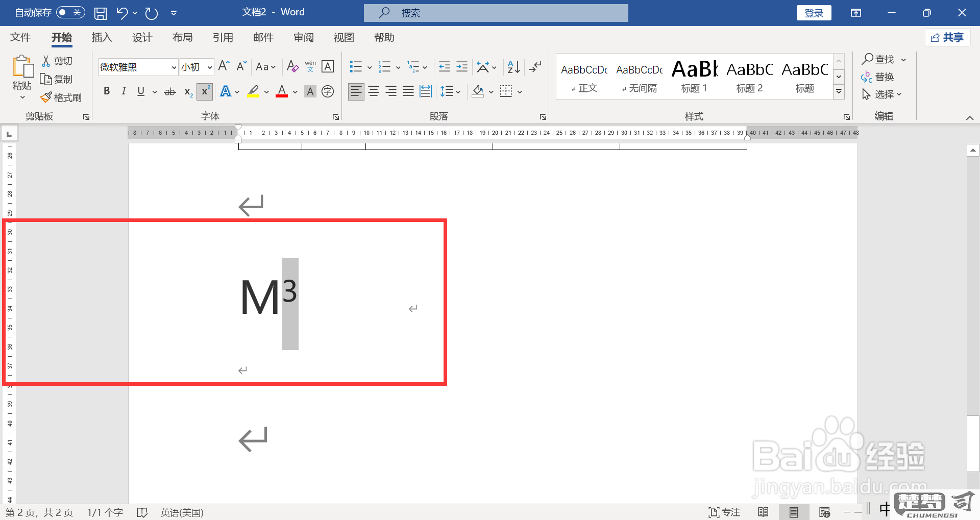980x520 pixels.
Task: Switch to Insert (插入) tab
Action: click(102, 37)
